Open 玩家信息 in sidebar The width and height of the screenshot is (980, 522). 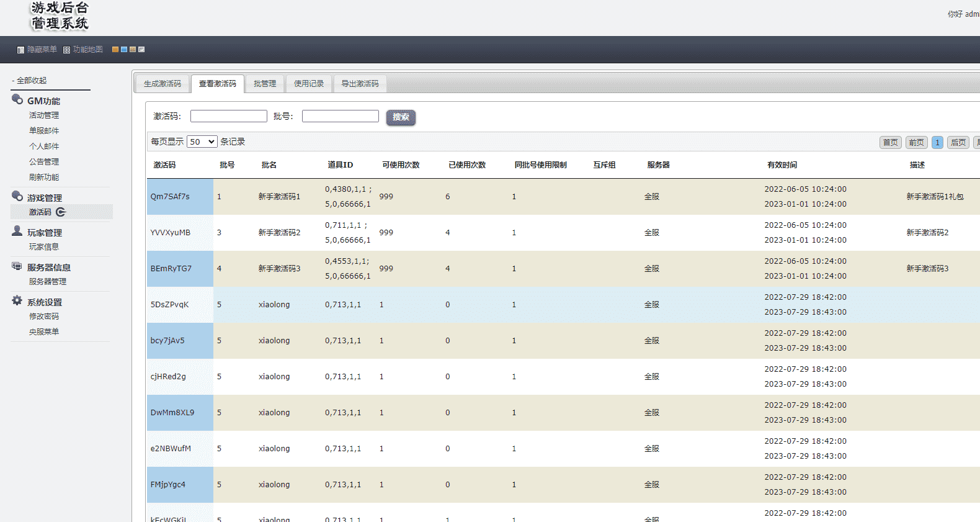(x=44, y=247)
